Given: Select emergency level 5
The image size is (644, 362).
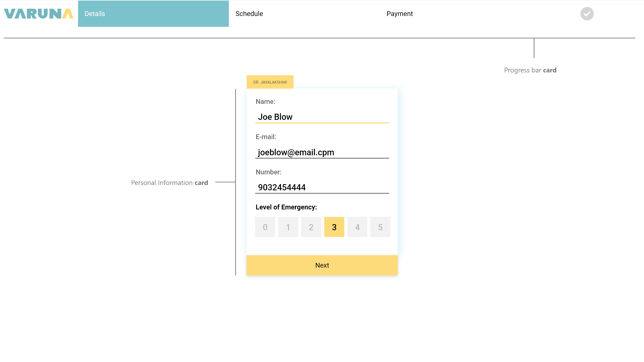Looking at the screenshot, I should (x=380, y=227).
